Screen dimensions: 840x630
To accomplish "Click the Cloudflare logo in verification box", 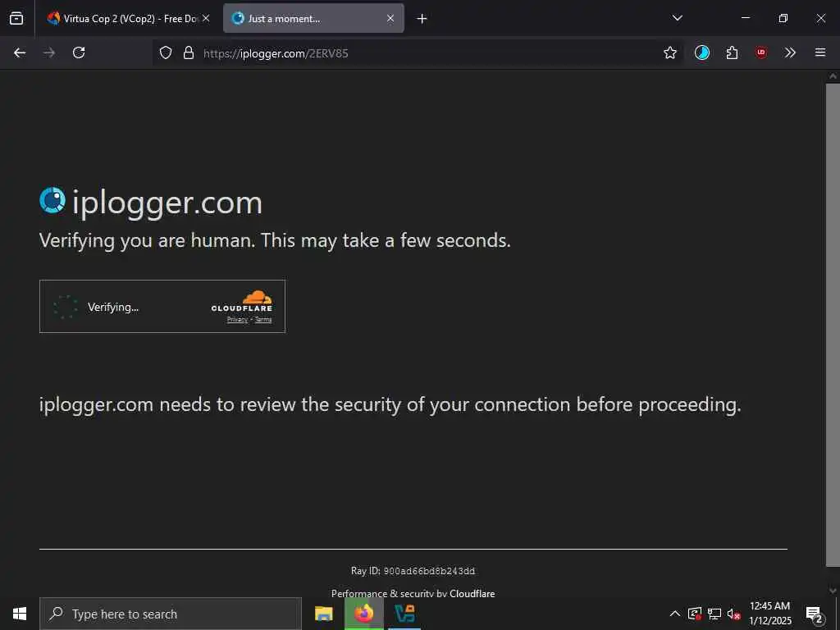I will (242, 301).
